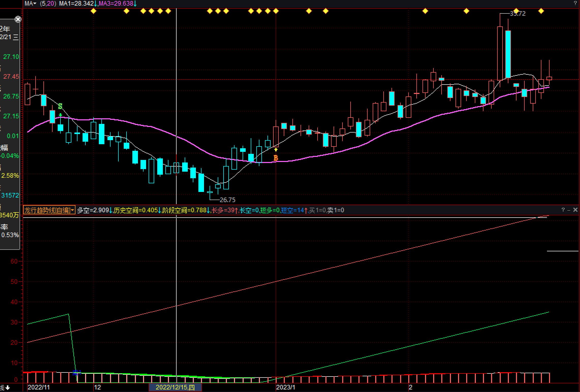Click the 2022/11 label on time axis
Viewport: 580px width, 392px height.
[x=39, y=387]
